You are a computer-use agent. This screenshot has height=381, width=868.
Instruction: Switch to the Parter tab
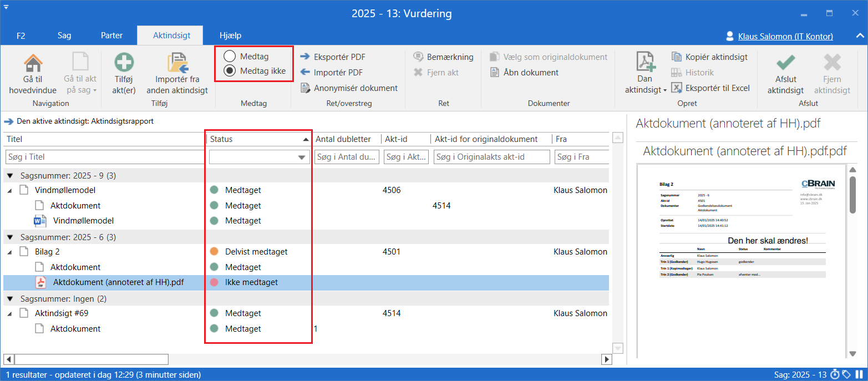tap(111, 35)
